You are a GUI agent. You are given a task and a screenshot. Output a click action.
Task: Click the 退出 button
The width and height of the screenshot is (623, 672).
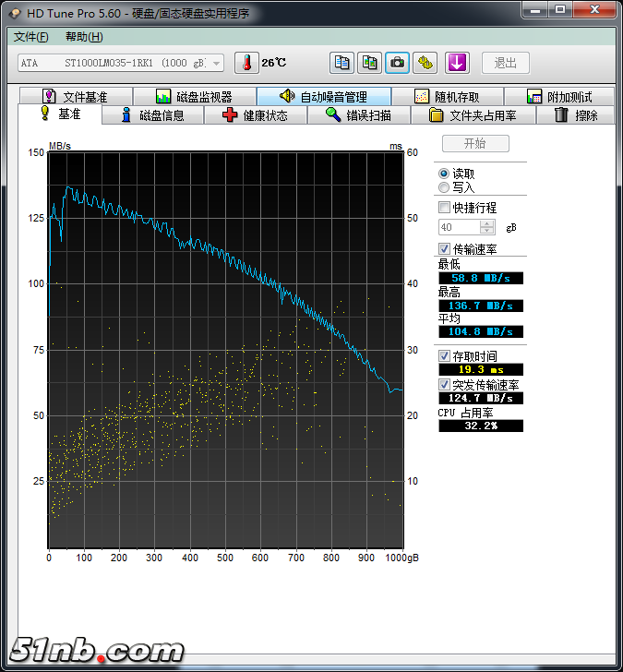[x=505, y=63]
